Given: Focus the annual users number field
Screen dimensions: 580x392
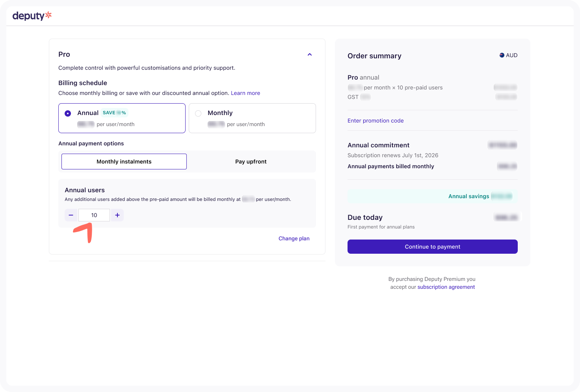Looking at the screenshot, I should (94, 215).
